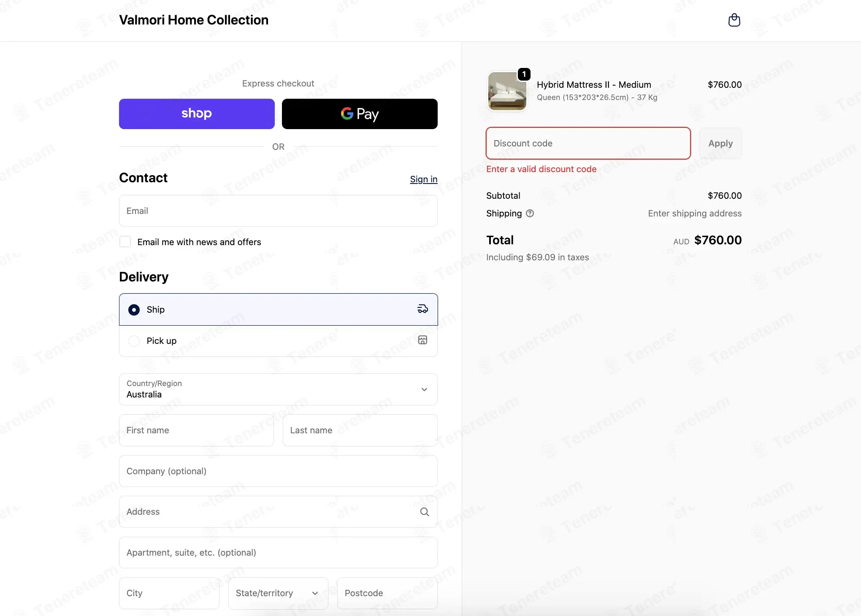Viewport: 861px width, 616px height.
Task: Click the 'Including $69.09 in taxes' text
Action: pyautogui.click(x=537, y=257)
